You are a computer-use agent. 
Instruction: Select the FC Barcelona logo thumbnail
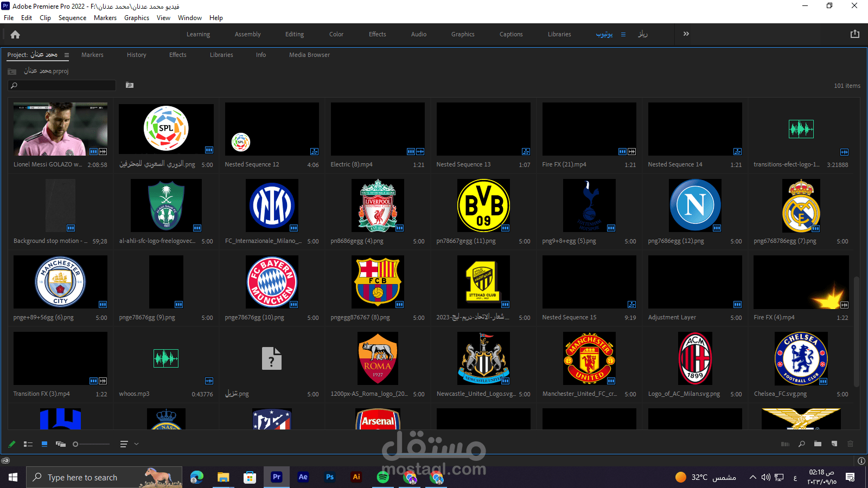378,282
